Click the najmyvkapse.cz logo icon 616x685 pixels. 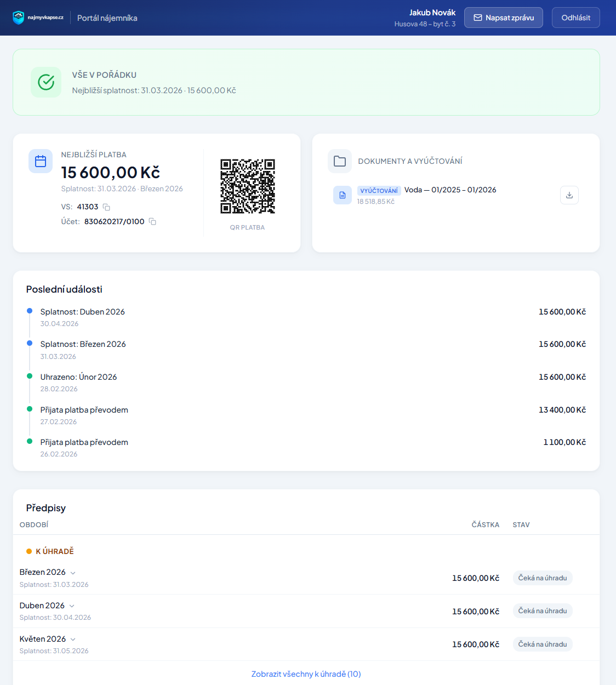19,18
